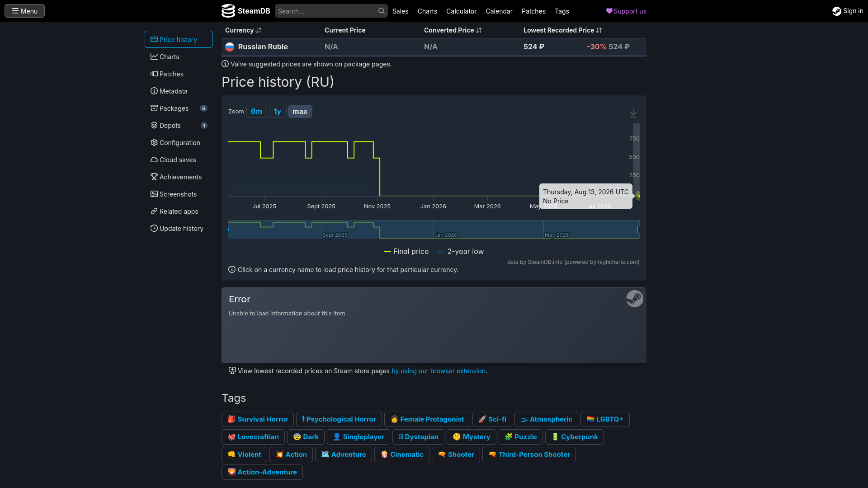The height and width of the screenshot is (488, 868).
Task: Sort by Converted Price arrows
Action: tap(479, 30)
